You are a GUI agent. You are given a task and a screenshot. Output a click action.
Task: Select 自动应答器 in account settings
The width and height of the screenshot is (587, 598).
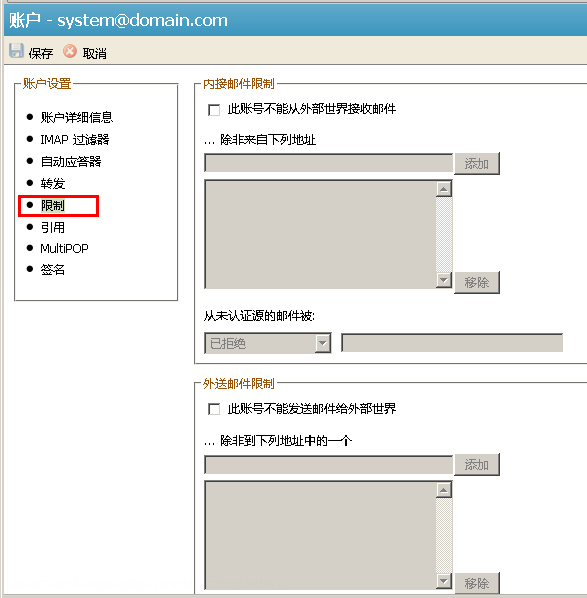71,162
